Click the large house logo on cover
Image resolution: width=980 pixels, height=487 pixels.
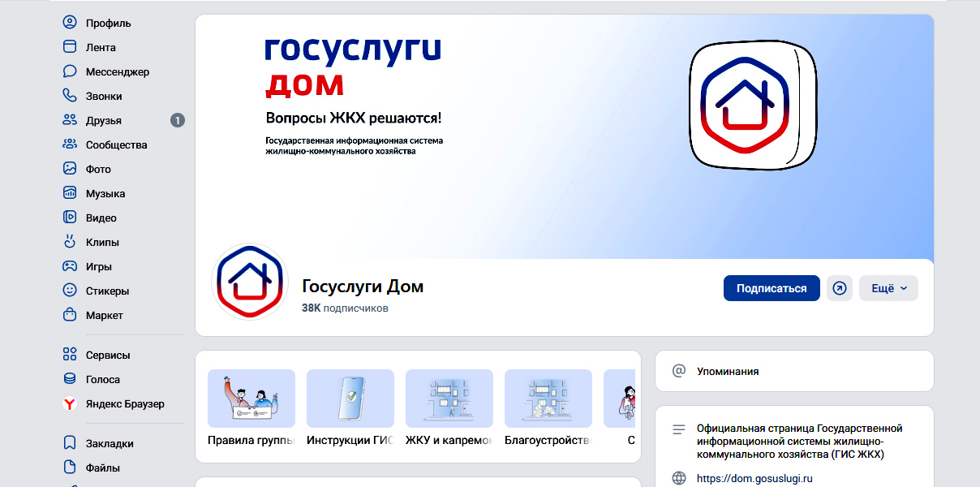(x=754, y=105)
